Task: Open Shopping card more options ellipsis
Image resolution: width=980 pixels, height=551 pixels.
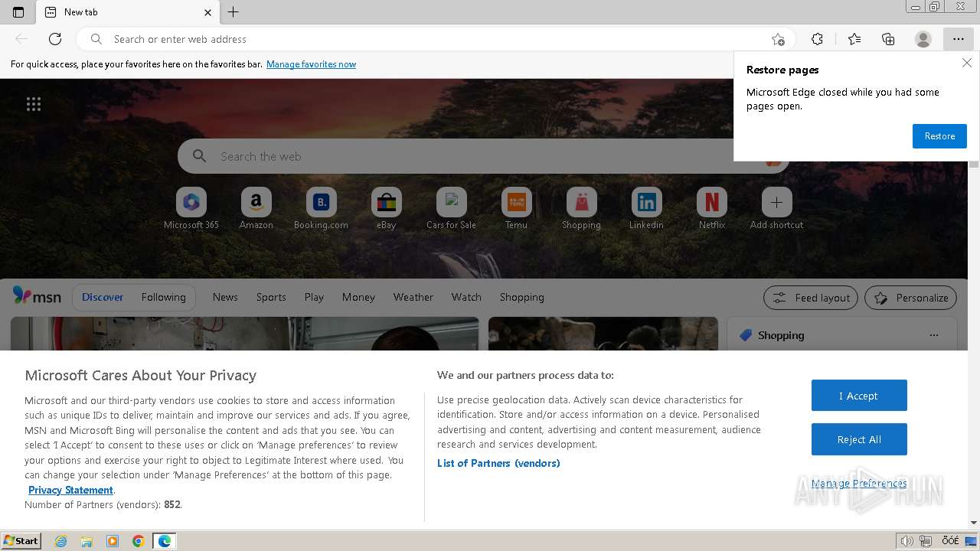Action: point(933,335)
